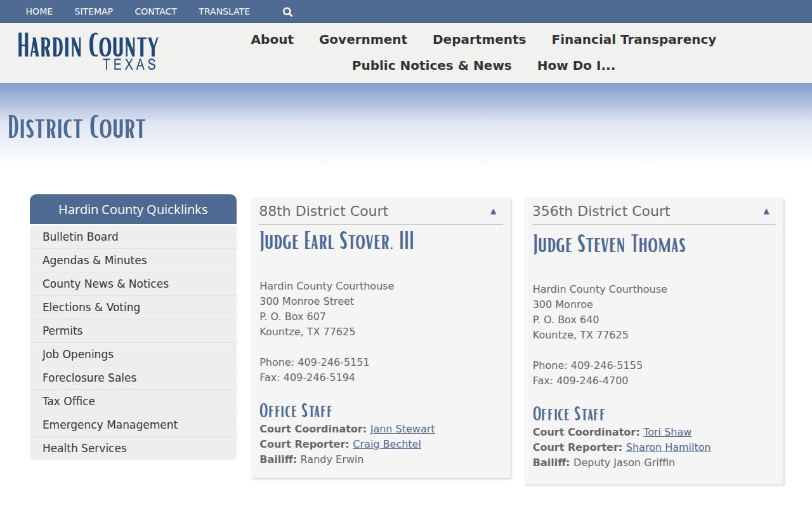Open the About menu
The image size is (812, 508).
(x=272, y=39)
